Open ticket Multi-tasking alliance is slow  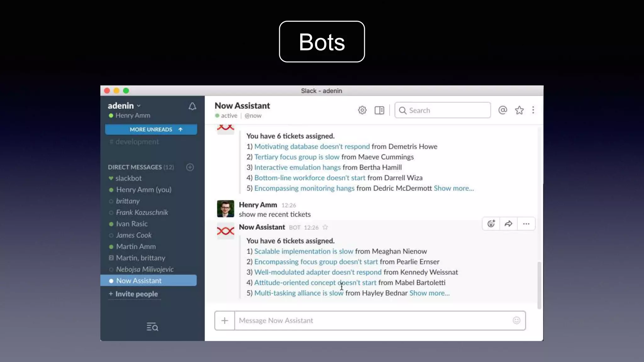pyautogui.click(x=299, y=293)
